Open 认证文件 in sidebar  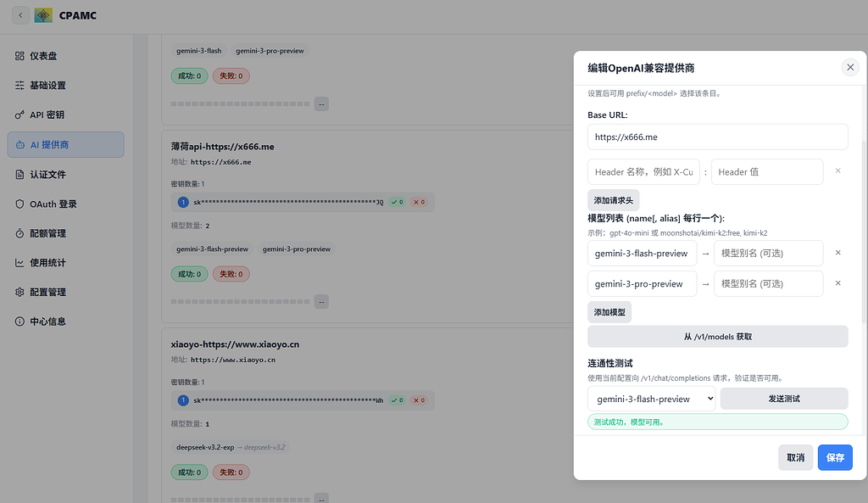(66, 175)
